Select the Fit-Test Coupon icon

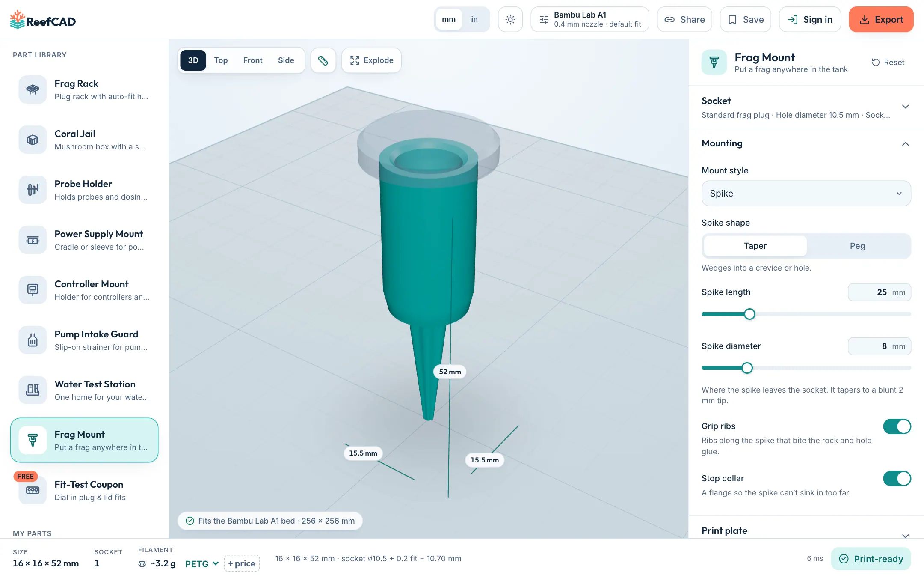pos(33,490)
